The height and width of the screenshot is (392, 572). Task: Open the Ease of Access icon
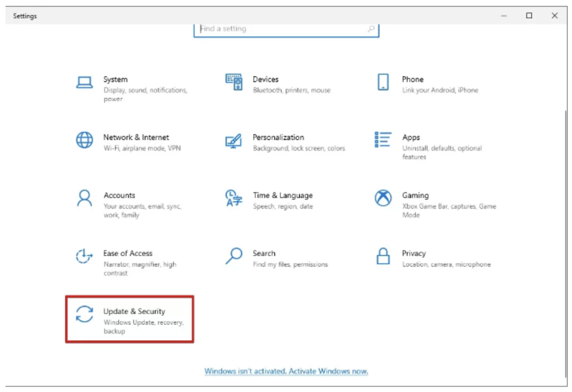84,256
